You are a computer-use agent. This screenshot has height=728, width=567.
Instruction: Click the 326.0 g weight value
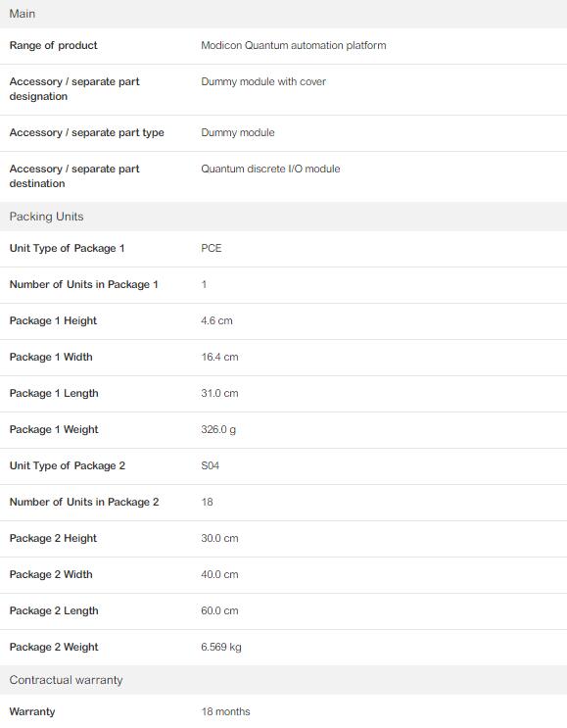click(x=218, y=429)
